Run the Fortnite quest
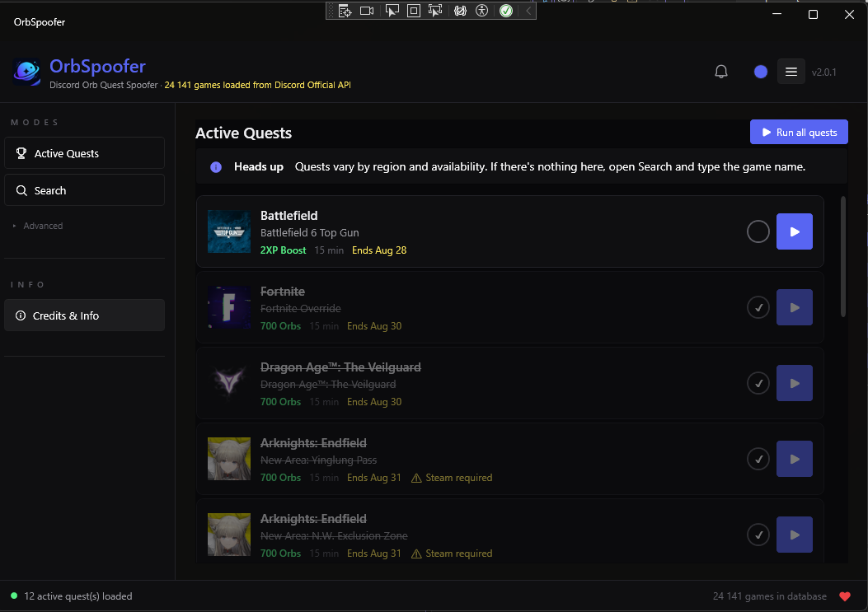This screenshot has width=868, height=612. [x=795, y=307]
